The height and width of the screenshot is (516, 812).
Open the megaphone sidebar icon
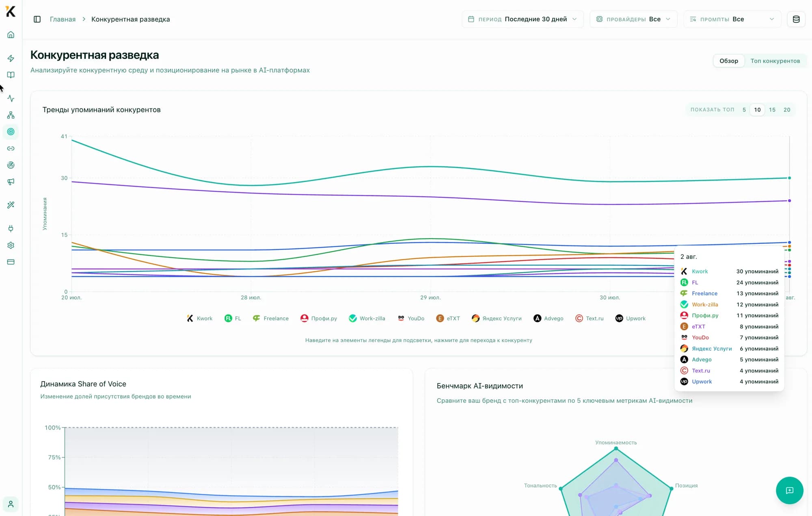(x=11, y=182)
